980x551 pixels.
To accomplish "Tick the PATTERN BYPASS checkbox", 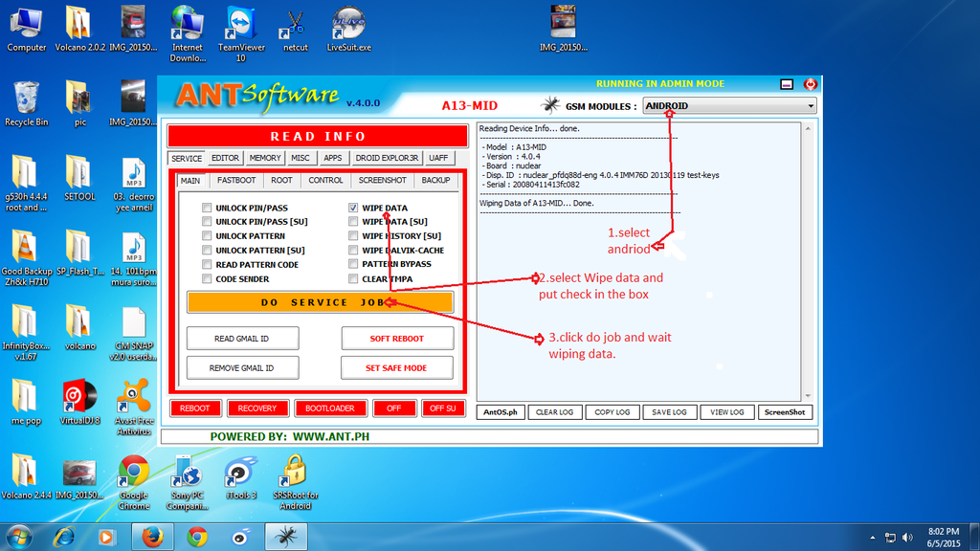I will point(353,264).
